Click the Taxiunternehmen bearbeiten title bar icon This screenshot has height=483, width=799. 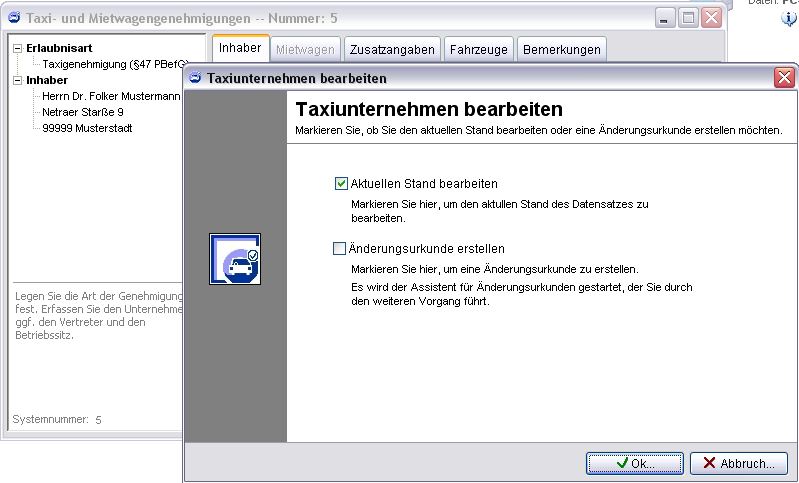click(196, 78)
